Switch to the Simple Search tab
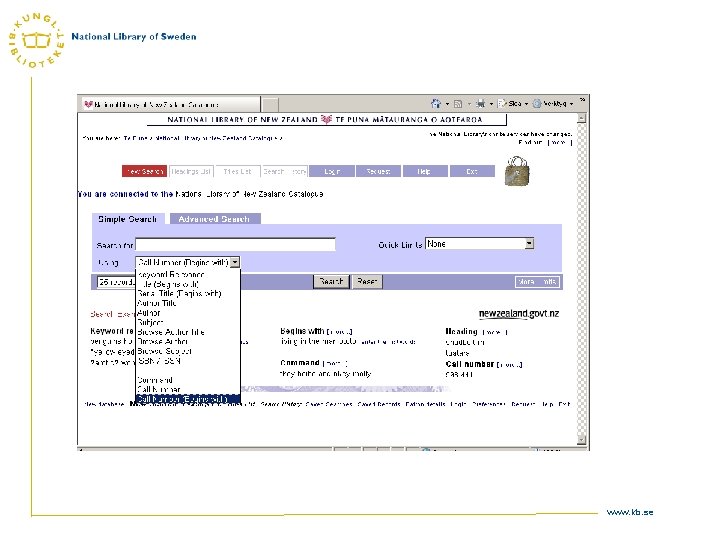This screenshot has height=540, width=720. (128, 219)
